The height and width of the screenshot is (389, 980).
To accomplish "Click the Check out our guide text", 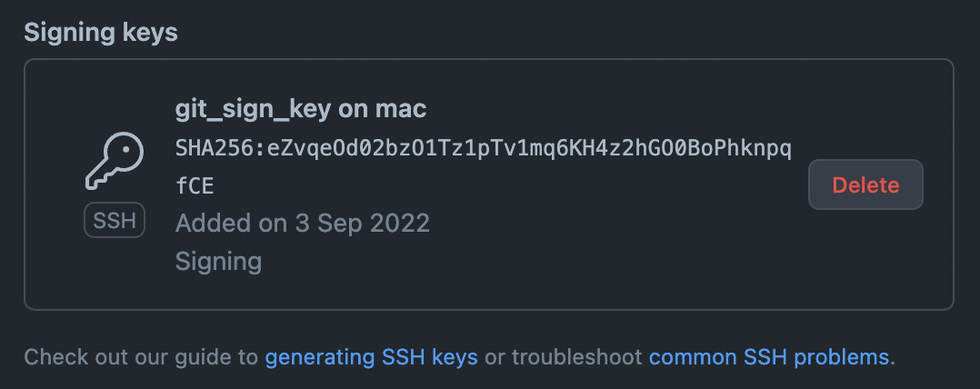I will (x=141, y=357).
